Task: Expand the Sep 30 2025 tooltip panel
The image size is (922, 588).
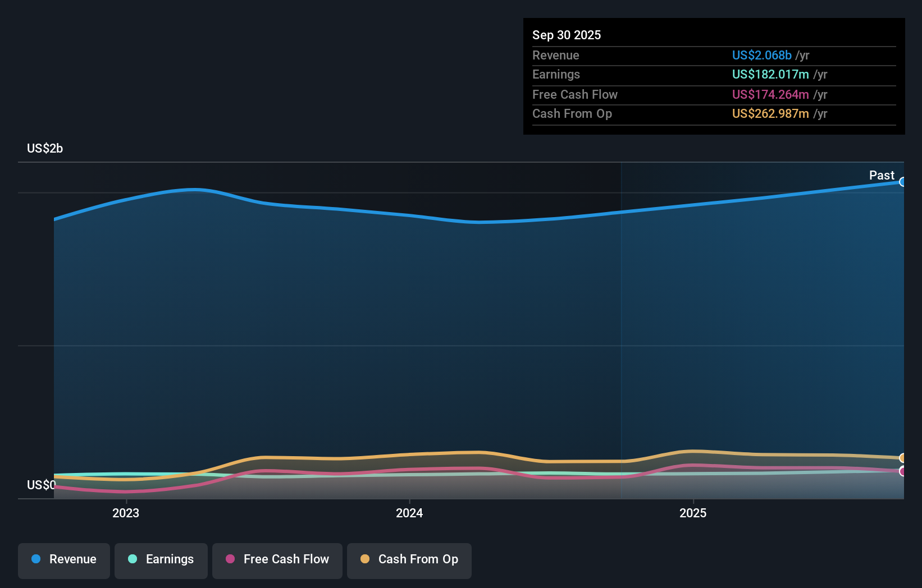Action: 567,35
